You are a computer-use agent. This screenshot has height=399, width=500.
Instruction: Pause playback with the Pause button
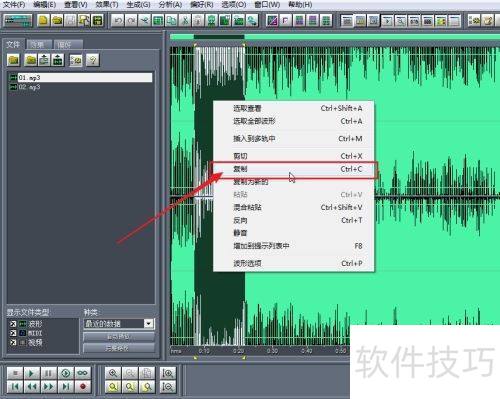[48, 373]
